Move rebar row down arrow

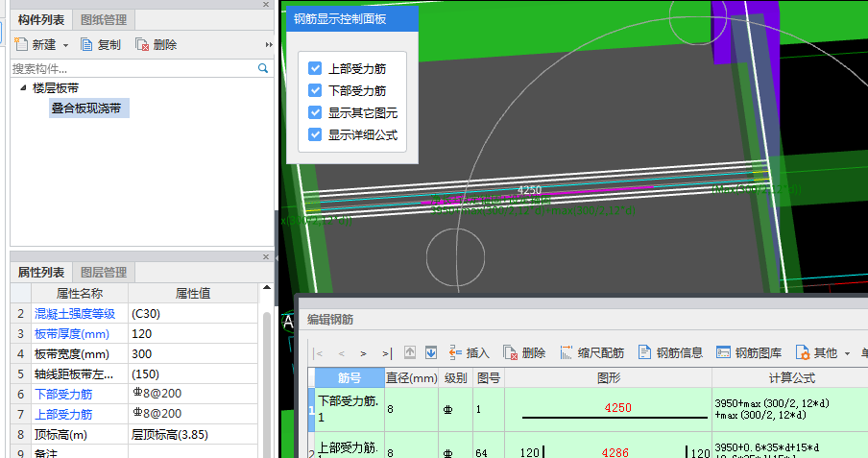tap(431, 352)
